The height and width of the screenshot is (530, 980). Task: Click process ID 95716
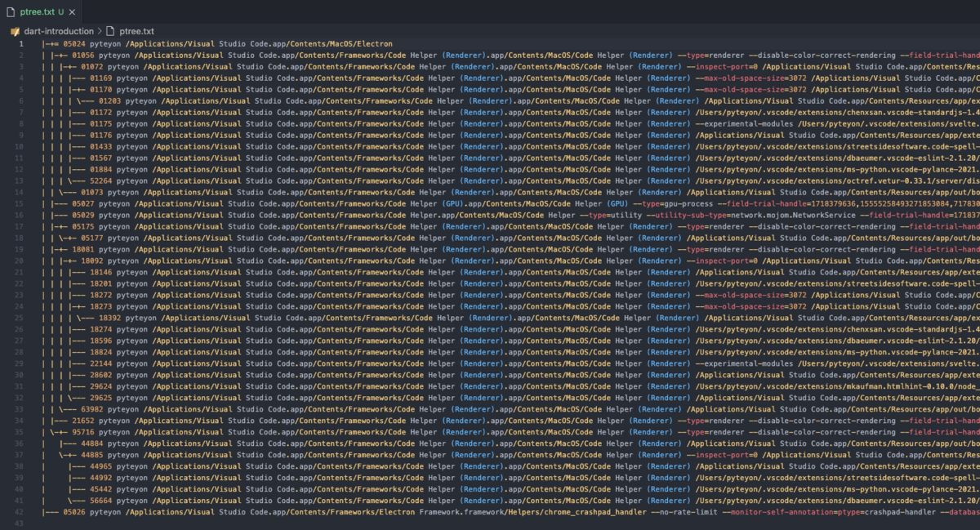pyautogui.click(x=83, y=432)
